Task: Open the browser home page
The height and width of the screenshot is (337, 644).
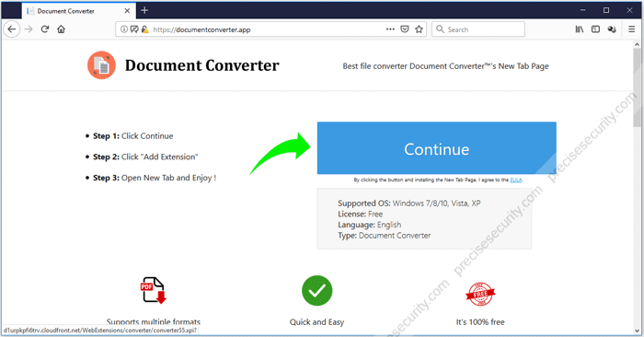Action: (x=62, y=29)
